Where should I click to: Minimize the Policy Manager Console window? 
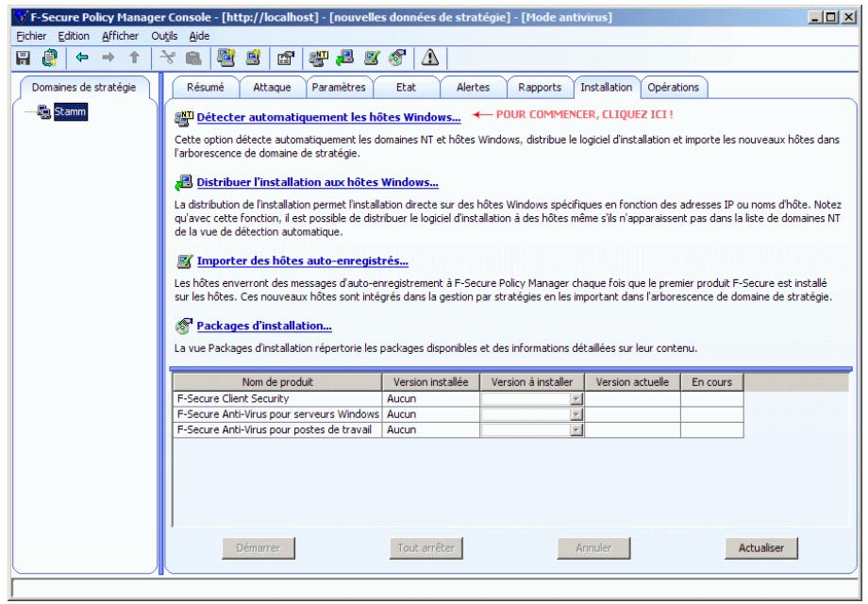[815, 17]
